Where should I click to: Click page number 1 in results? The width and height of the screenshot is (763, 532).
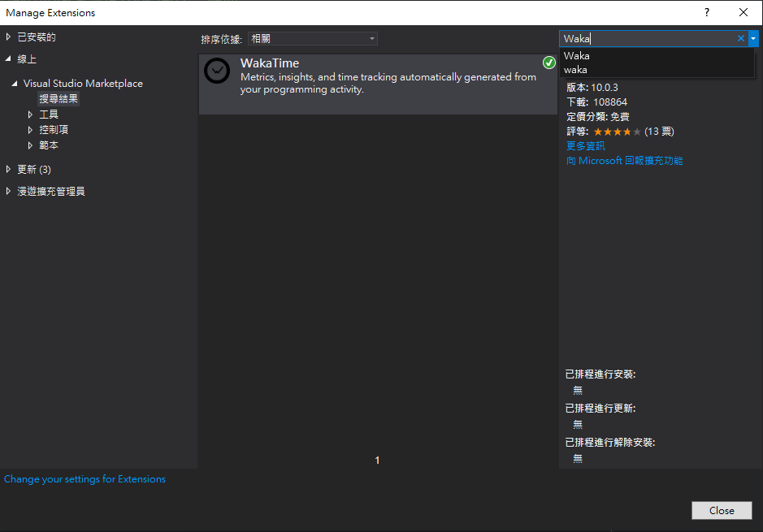coord(377,460)
